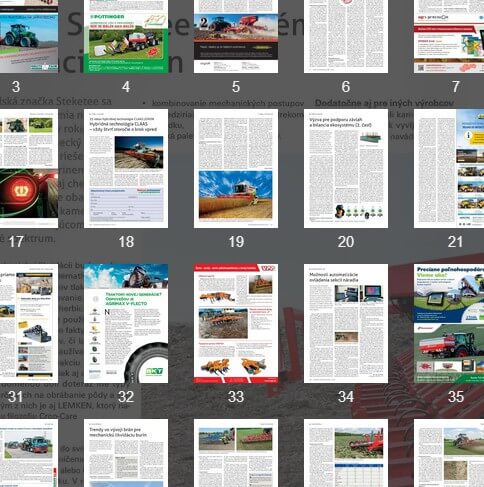Viewport: 484px width, 487px height.
Task: Click page number label 4
Action: pyautogui.click(x=126, y=87)
